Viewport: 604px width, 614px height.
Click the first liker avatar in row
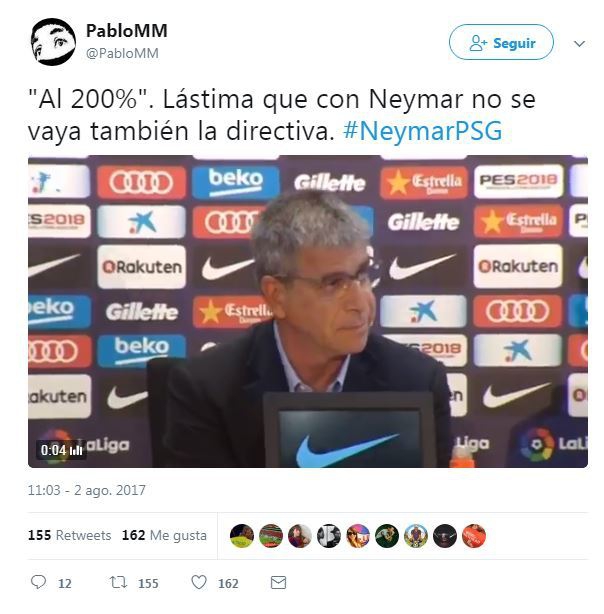click(242, 536)
